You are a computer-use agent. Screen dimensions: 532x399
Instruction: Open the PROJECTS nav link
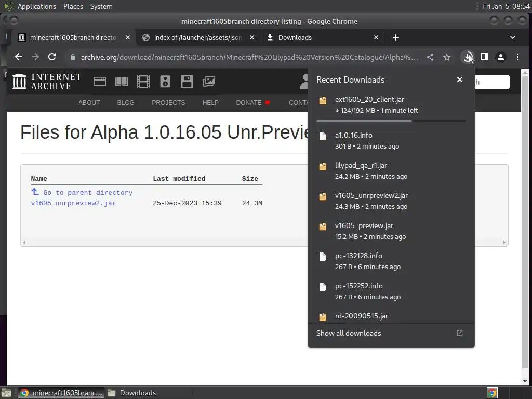pos(168,103)
